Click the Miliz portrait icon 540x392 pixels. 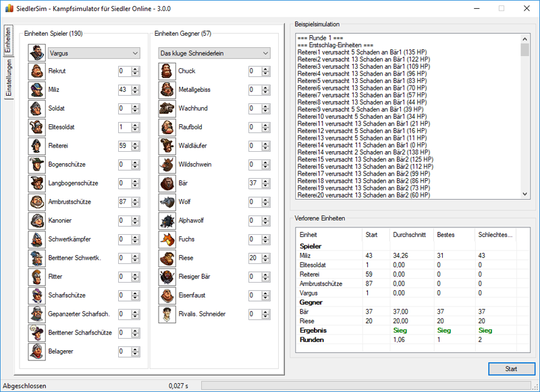pos(37,90)
